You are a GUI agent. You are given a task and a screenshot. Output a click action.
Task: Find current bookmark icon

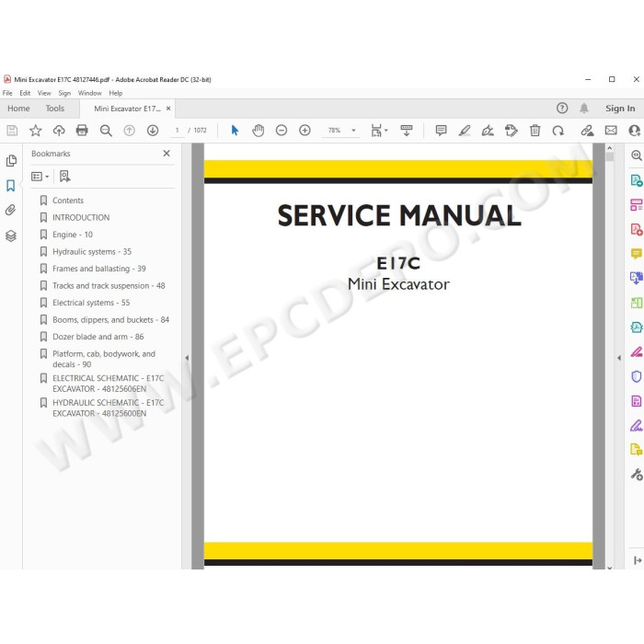tap(65, 177)
